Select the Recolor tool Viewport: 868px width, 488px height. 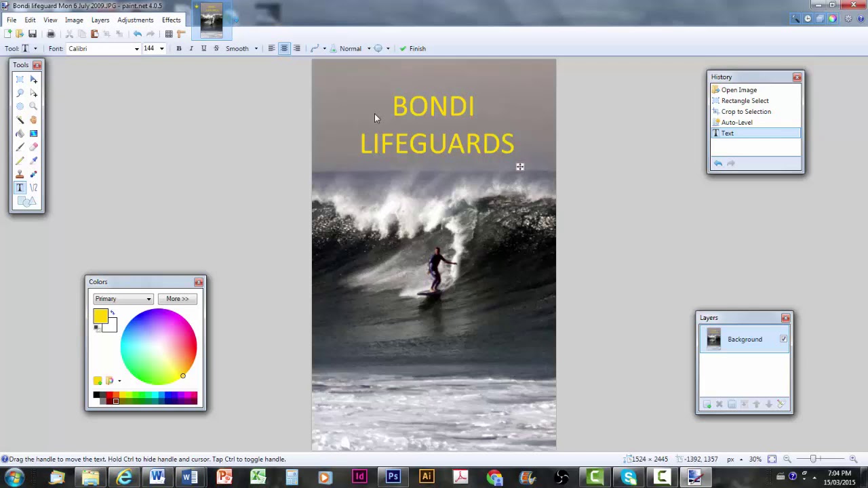33,174
